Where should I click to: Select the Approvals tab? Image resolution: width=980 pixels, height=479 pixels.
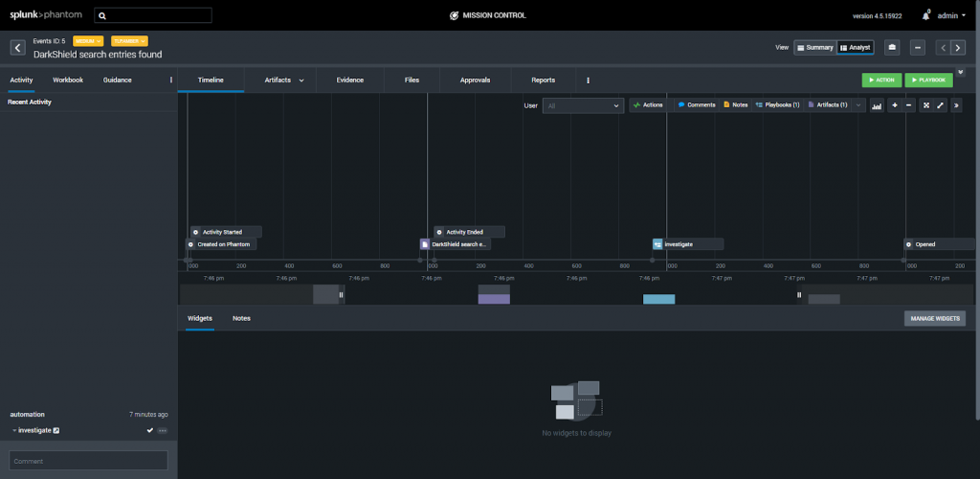475,80
